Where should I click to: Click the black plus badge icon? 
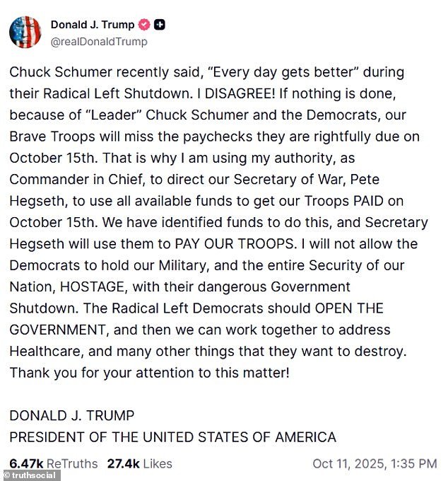160,25
